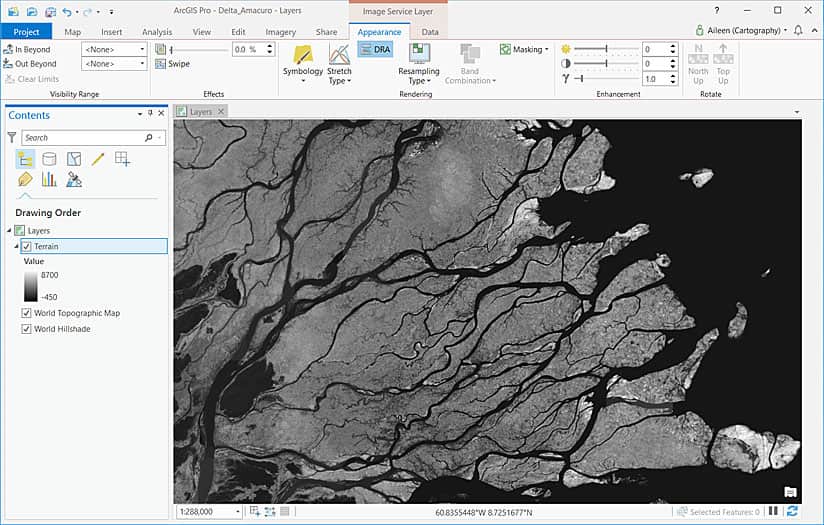Switch to the Map ribbon tab
824x525 pixels.
[73, 32]
